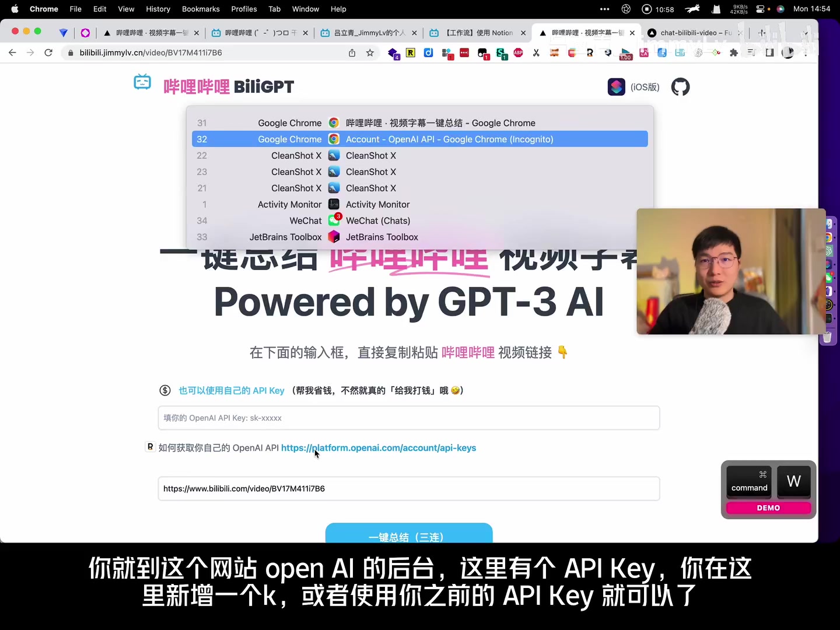This screenshot has height=630, width=840.
Task: Click the dollar-sign icon beside API Key text
Action: coord(165,390)
